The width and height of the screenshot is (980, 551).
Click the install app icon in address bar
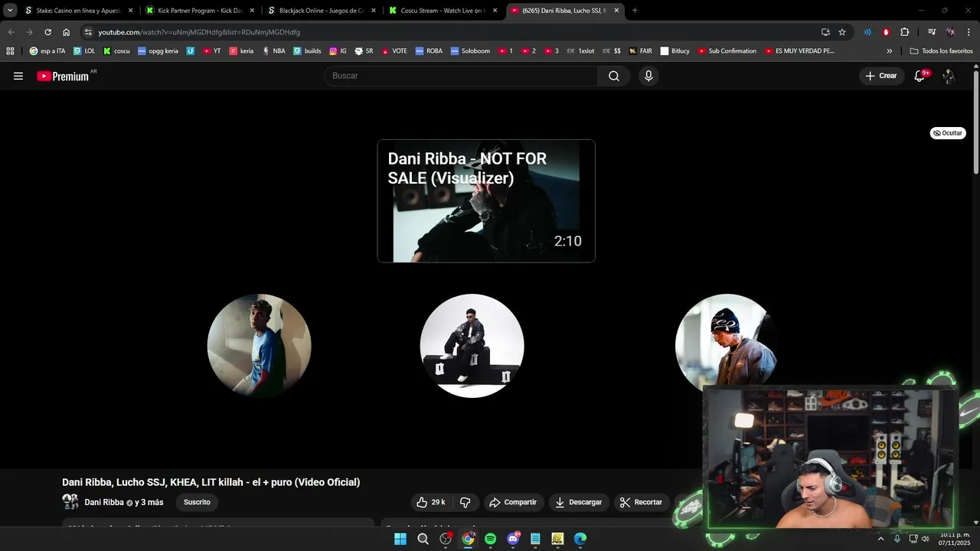coord(825,32)
